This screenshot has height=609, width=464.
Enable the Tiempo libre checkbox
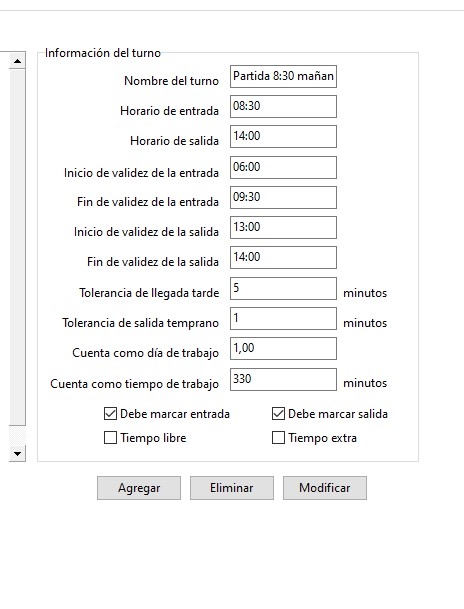[110, 438]
